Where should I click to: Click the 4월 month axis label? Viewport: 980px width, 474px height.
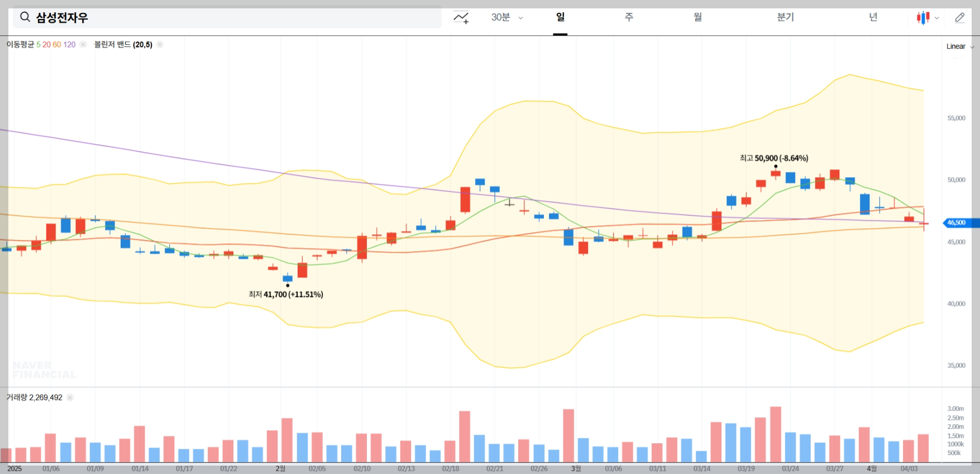click(872, 468)
